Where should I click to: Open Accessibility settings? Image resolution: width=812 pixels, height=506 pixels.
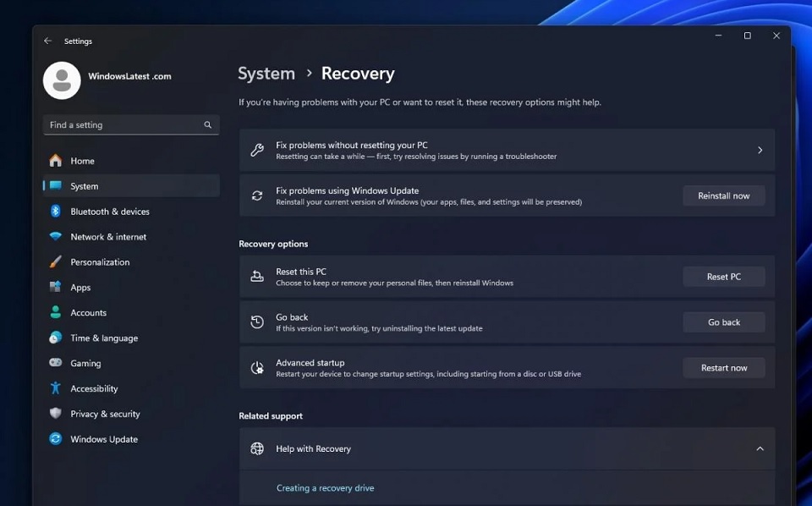131,388
